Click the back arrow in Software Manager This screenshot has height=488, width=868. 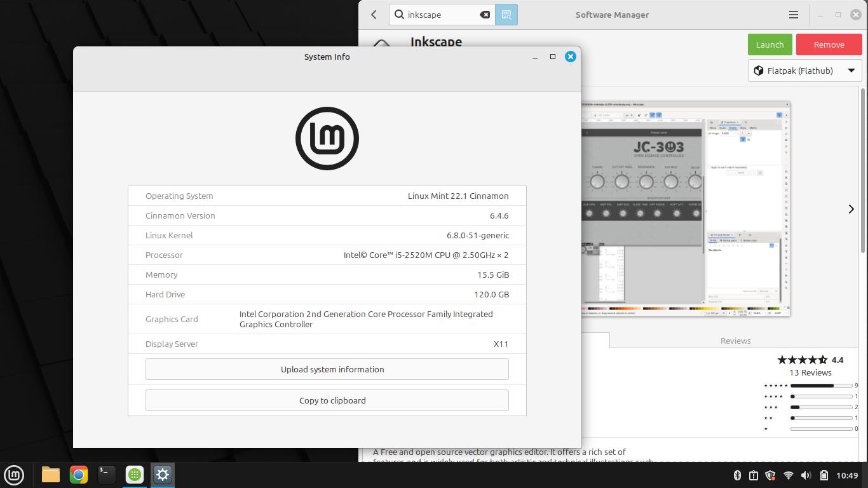tap(374, 15)
